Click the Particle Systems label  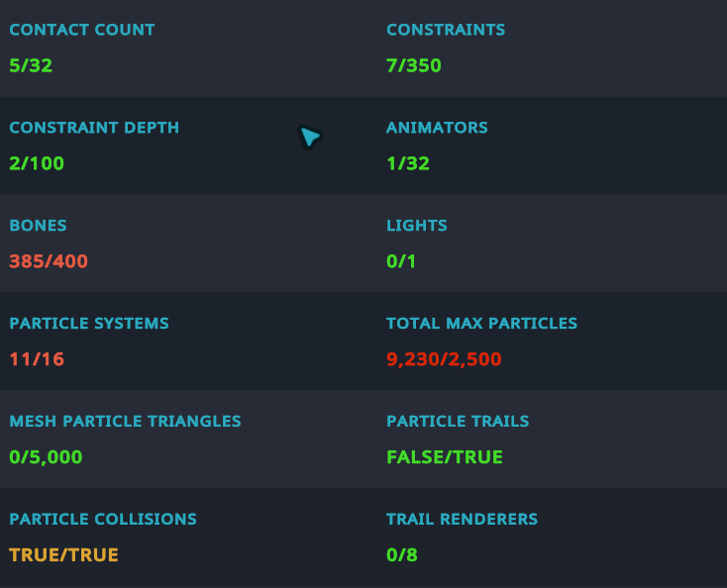tap(89, 324)
